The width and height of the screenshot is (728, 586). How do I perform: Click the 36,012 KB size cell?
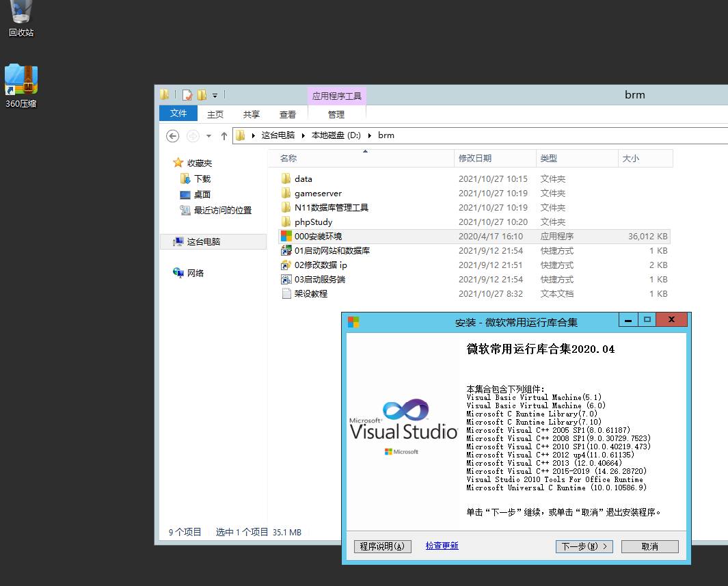(x=647, y=237)
